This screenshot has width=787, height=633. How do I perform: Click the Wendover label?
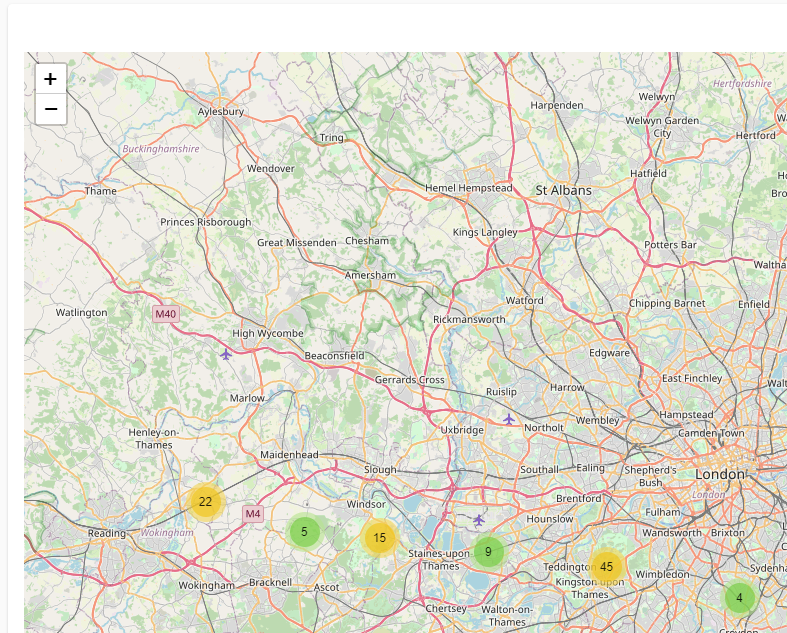coord(271,169)
